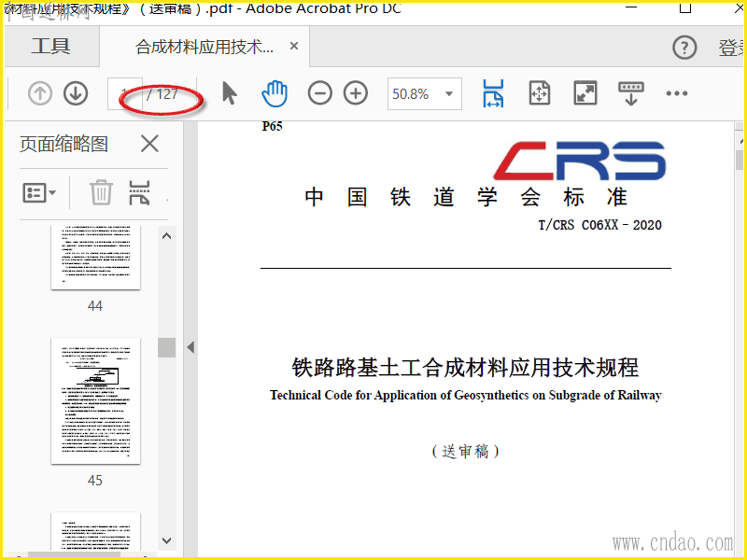Click the thumbnail panel scroll up arrow
The height and width of the screenshot is (560, 747).
pos(167,236)
